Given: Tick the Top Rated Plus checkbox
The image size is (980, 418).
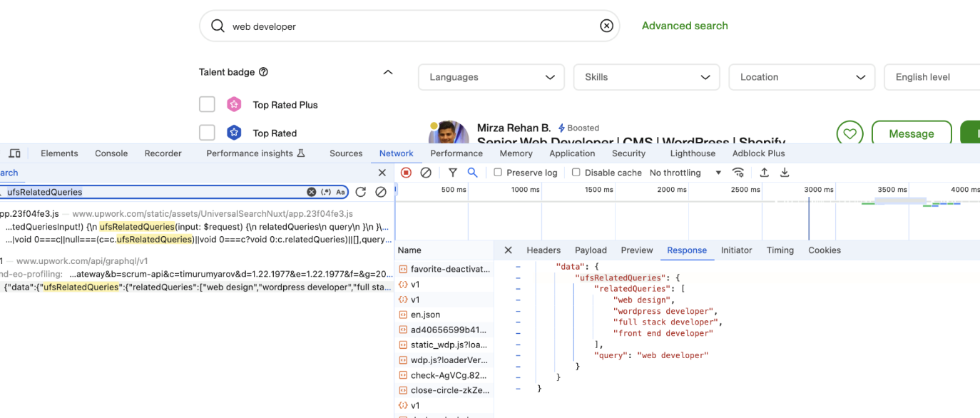Looking at the screenshot, I should [x=207, y=105].
